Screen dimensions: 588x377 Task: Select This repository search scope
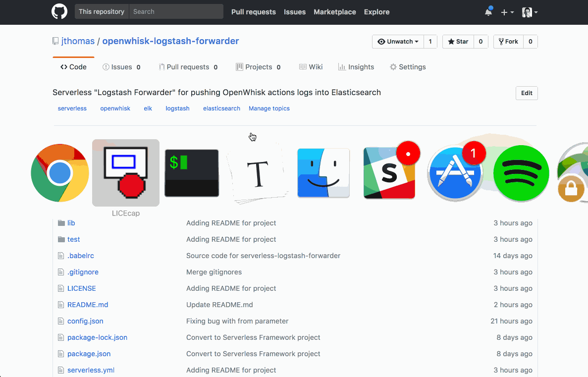click(102, 11)
